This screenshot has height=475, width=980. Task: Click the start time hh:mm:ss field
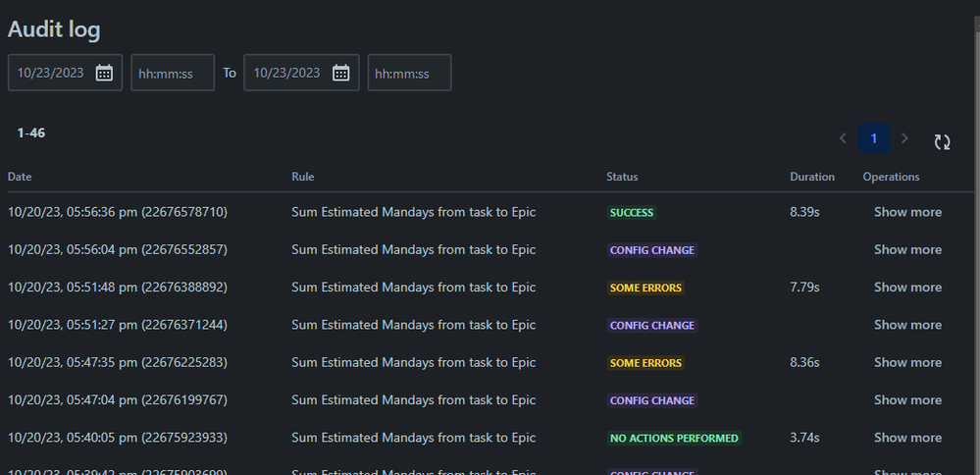pos(173,73)
